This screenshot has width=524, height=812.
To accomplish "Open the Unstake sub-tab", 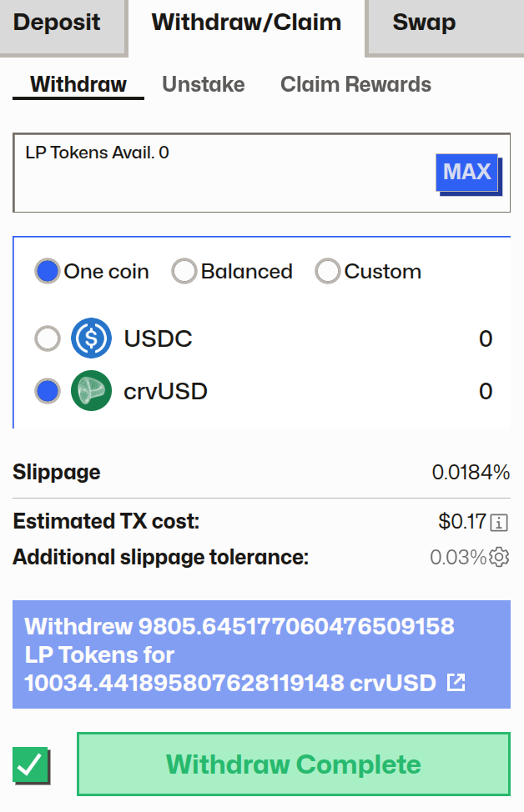I will pos(204,84).
